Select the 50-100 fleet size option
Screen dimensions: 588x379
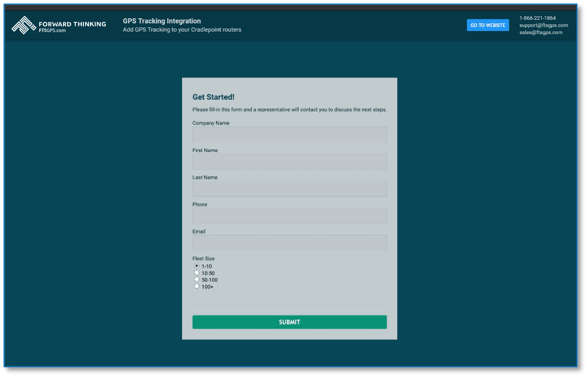(x=197, y=279)
